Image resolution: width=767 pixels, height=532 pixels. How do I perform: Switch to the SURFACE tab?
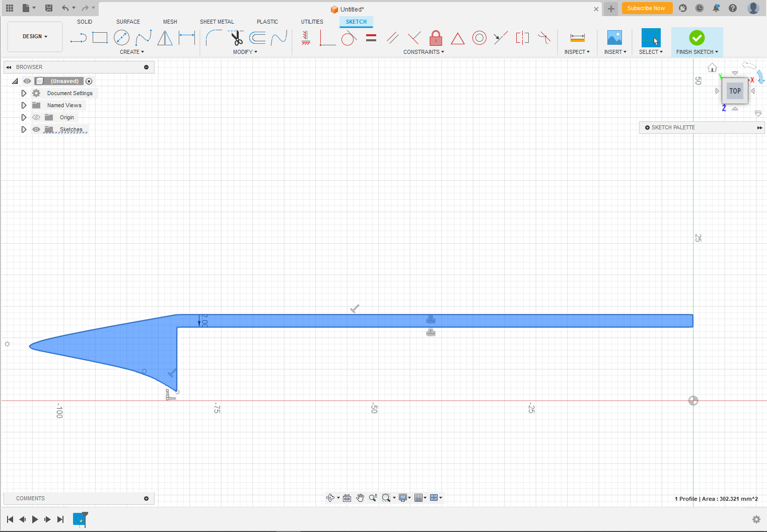(x=128, y=22)
